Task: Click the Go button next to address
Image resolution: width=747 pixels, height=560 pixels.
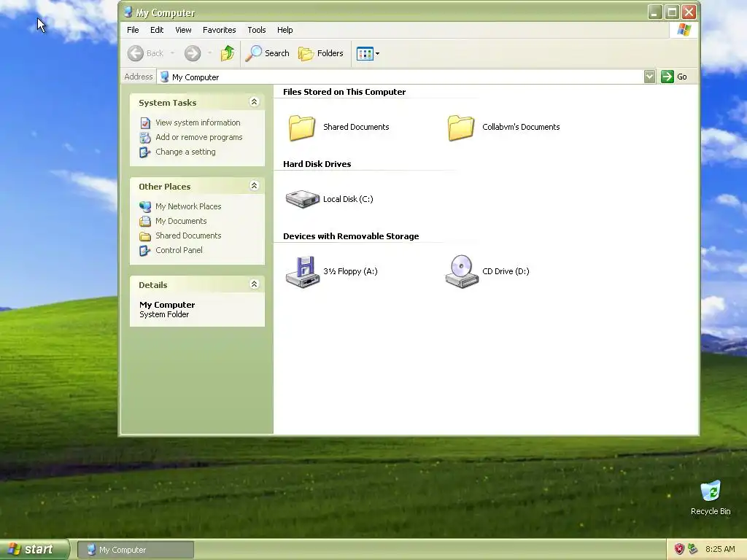Action: pos(674,77)
